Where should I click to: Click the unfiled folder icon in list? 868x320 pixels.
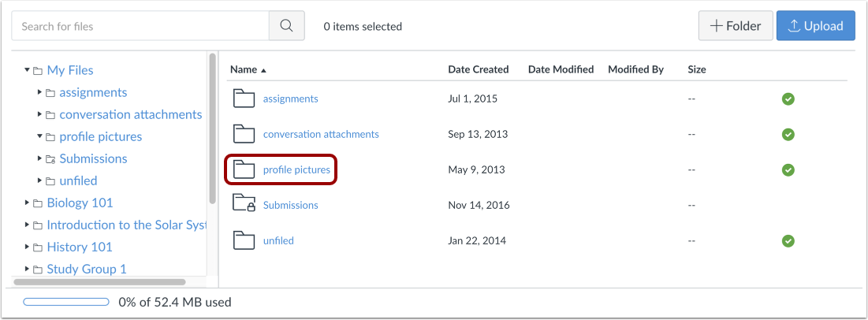(245, 240)
